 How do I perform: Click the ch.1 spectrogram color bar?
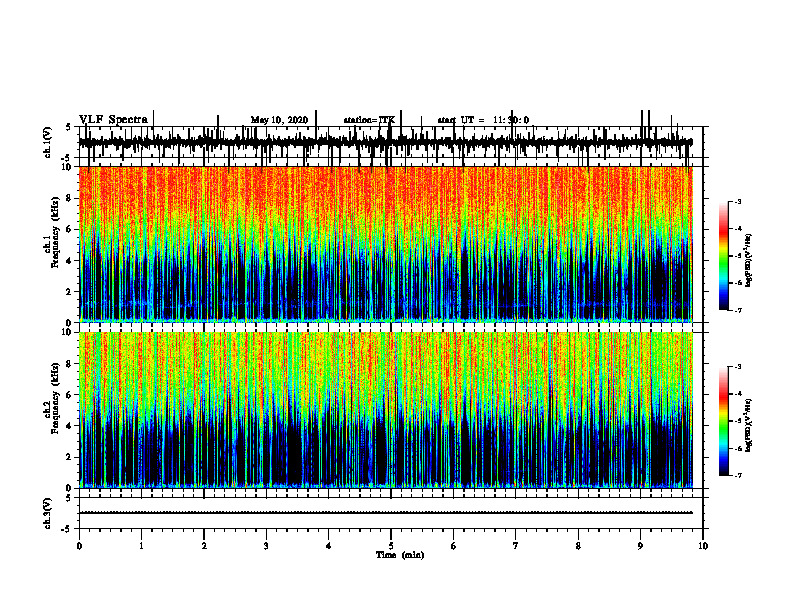click(x=724, y=255)
